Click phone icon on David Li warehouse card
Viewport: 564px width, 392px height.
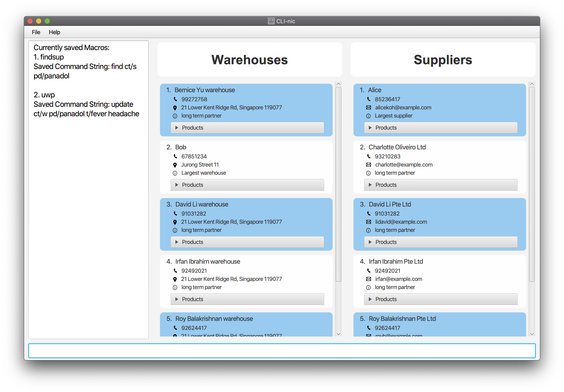(x=175, y=214)
